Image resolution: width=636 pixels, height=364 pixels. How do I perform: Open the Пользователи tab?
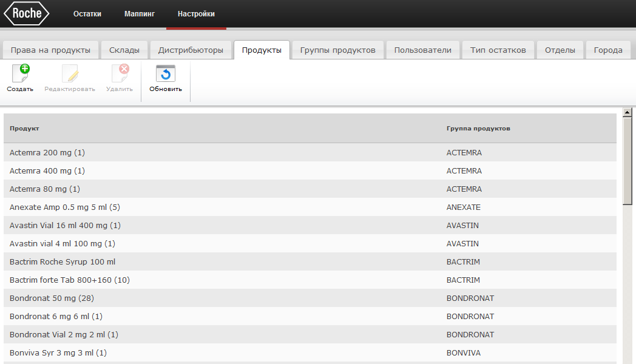pyautogui.click(x=423, y=50)
